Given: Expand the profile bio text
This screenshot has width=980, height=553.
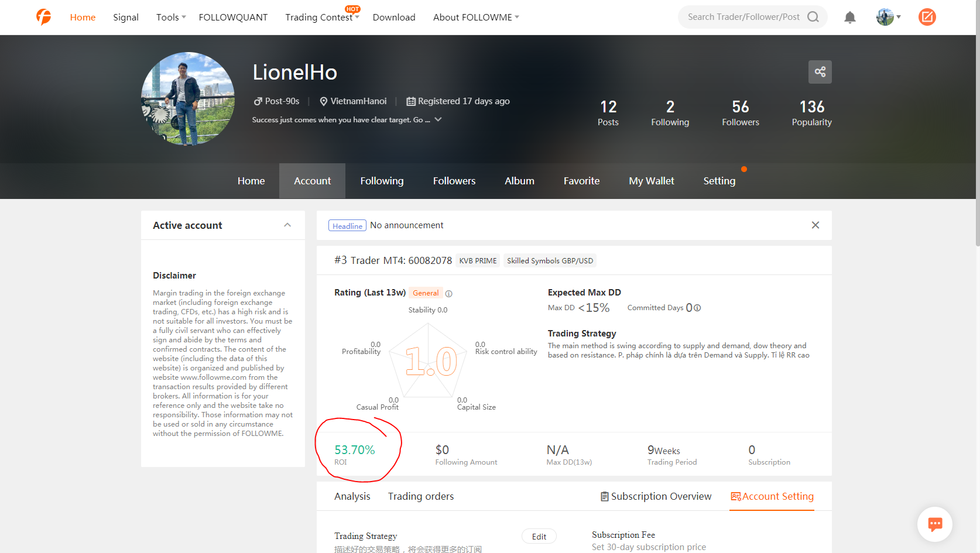Looking at the screenshot, I should 438,119.
